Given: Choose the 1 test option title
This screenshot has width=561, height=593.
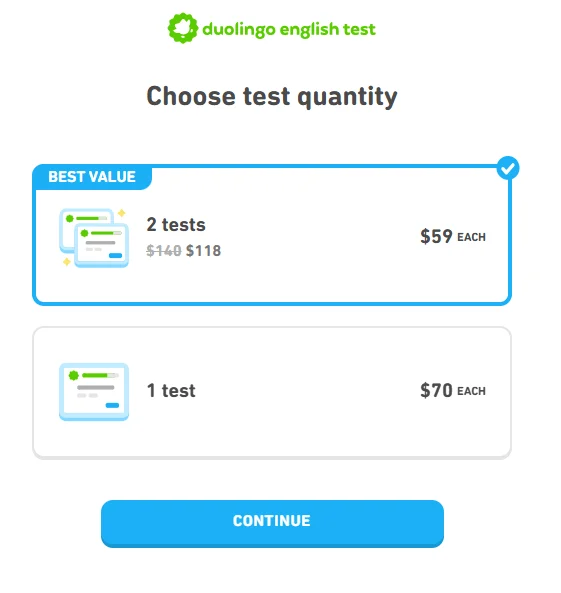Looking at the screenshot, I should click(171, 390).
